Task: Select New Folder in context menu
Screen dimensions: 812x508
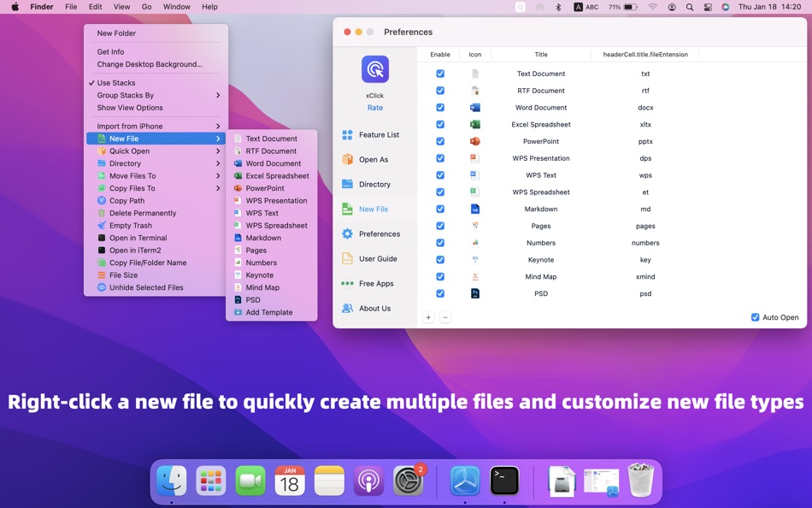Action: click(x=156, y=33)
